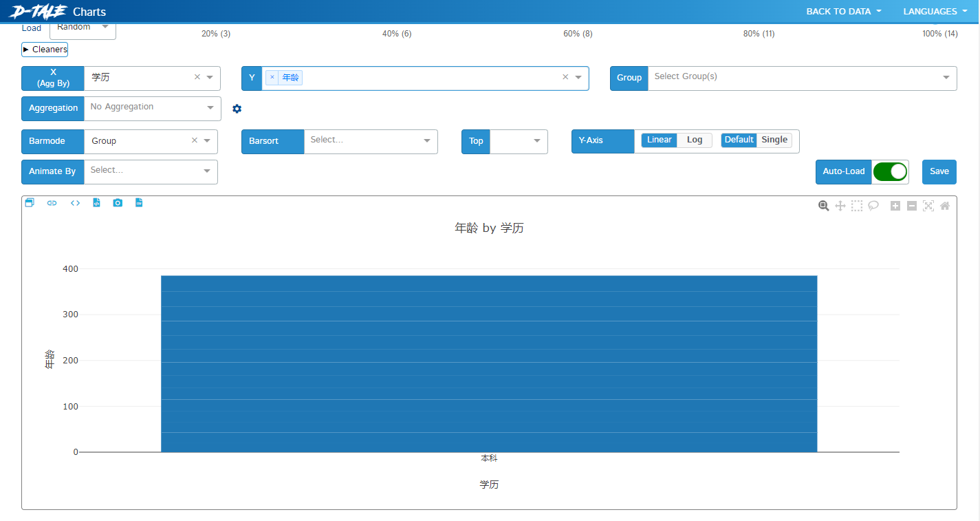Toggle the Auto-Load switch off

click(890, 172)
